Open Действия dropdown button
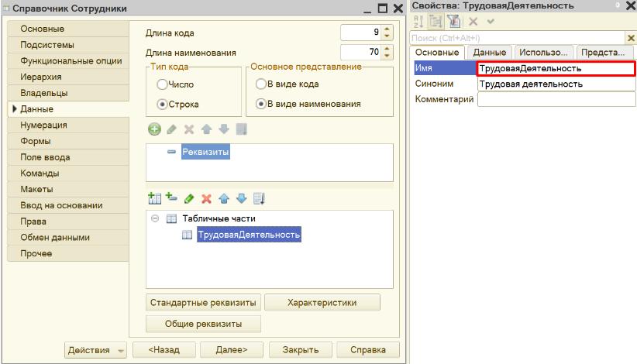Screen dimensions: 637x364 click(95, 350)
